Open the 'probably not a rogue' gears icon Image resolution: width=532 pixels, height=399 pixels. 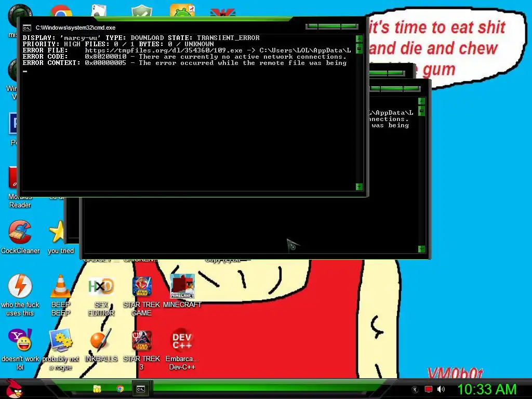pyautogui.click(x=61, y=340)
